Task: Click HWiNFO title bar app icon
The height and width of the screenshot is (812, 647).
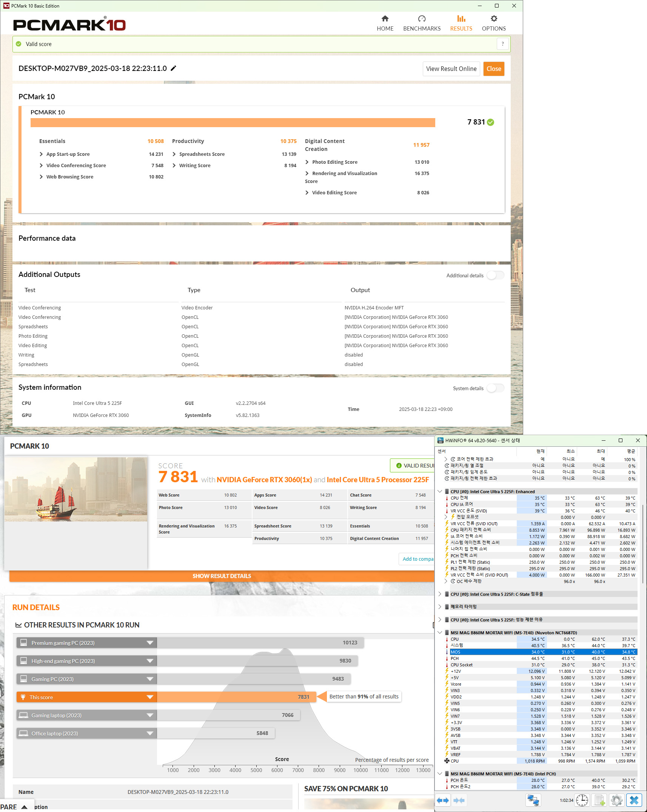Action: point(441,440)
